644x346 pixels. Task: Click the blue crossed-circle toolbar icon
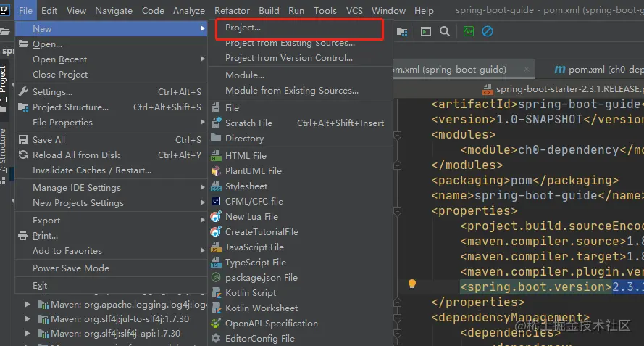pos(488,31)
